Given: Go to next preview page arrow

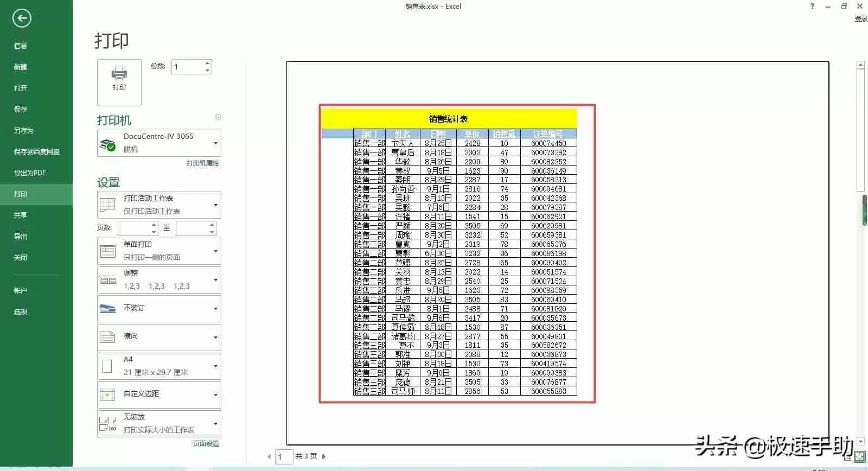Looking at the screenshot, I should tap(324, 456).
